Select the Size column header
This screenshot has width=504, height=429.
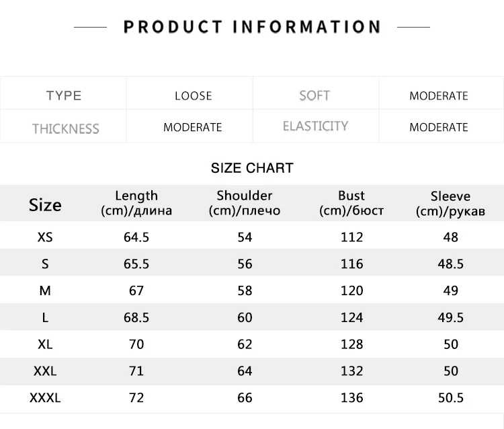(45, 205)
